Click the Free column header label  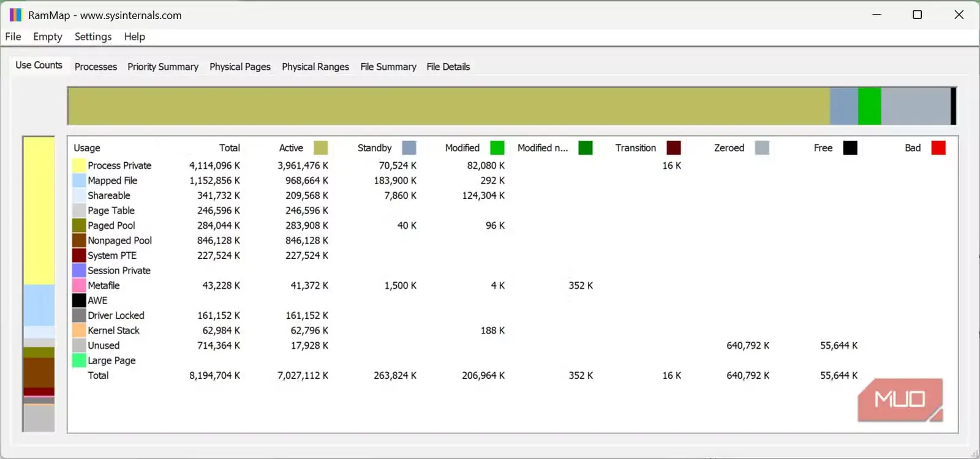[x=823, y=148]
